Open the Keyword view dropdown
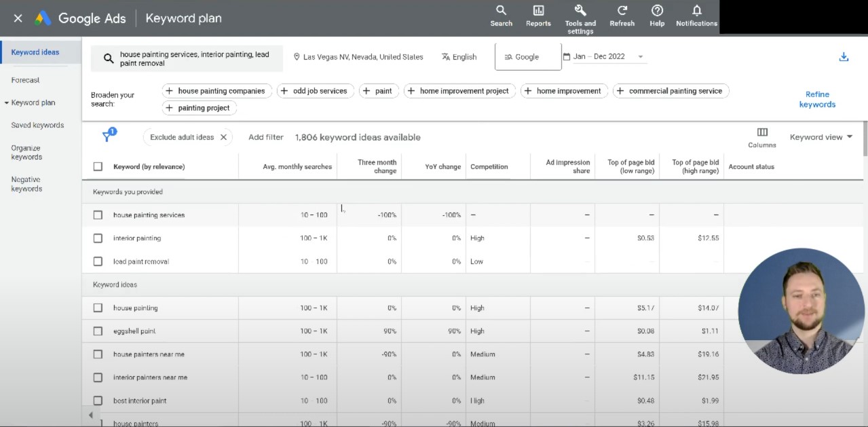Image resolution: width=868 pixels, height=427 pixels. click(821, 137)
